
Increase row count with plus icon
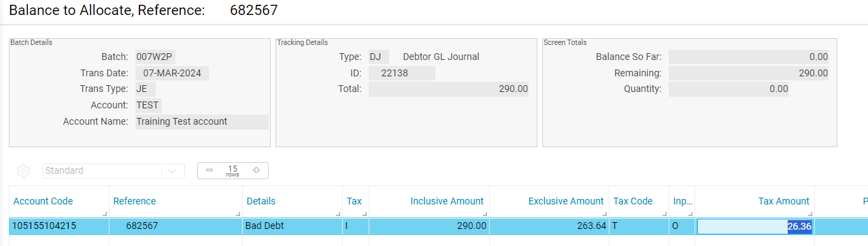click(256, 170)
